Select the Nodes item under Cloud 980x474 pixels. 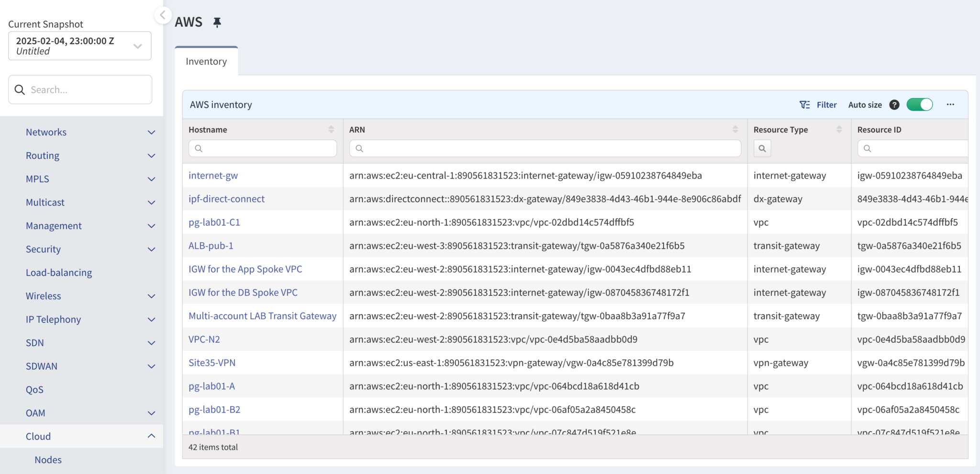[x=48, y=460]
